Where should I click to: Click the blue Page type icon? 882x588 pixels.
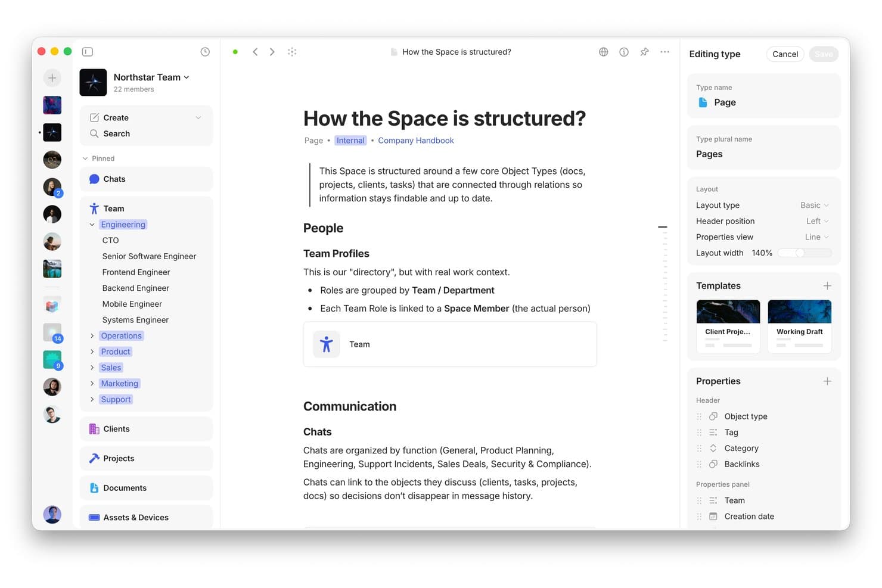pos(703,102)
